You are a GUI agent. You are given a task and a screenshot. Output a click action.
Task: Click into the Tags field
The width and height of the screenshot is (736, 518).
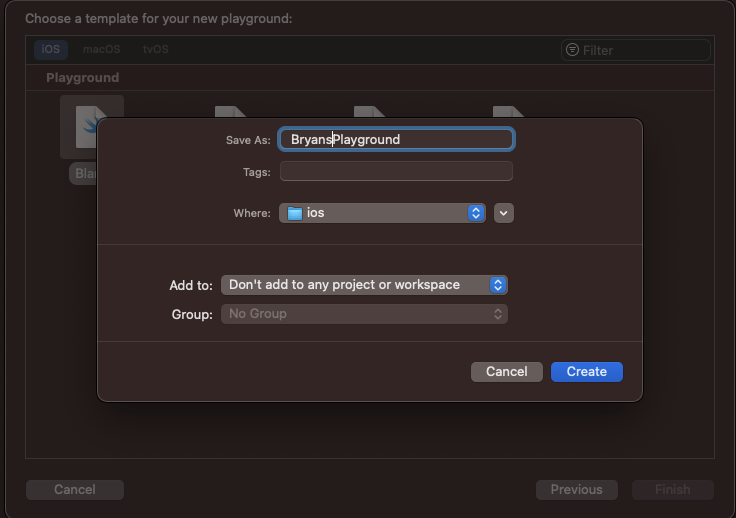(396, 171)
